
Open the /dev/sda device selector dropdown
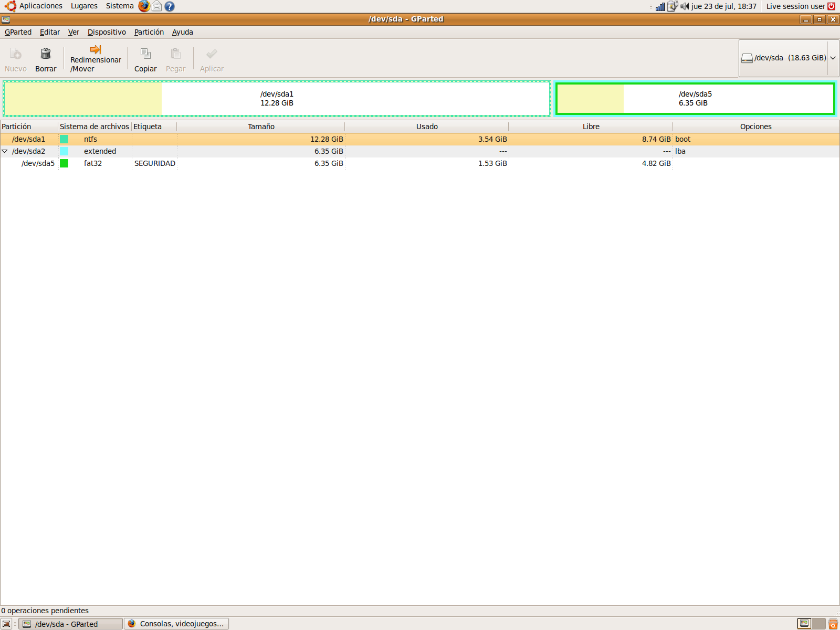click(789, 58)
